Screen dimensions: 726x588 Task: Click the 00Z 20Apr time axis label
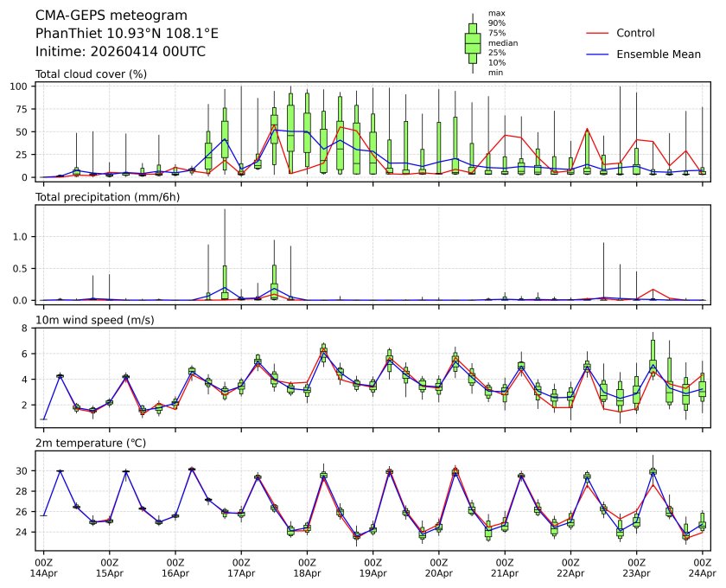[439, 566]
